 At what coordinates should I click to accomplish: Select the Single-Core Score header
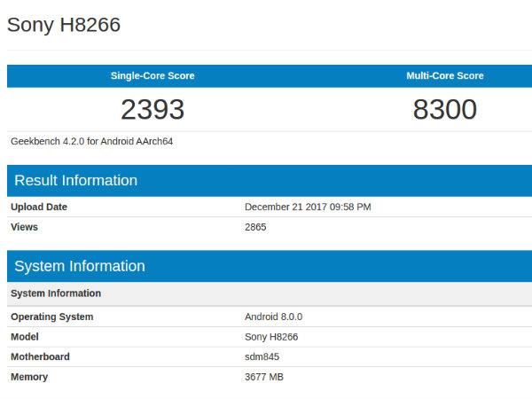point(153,75)
